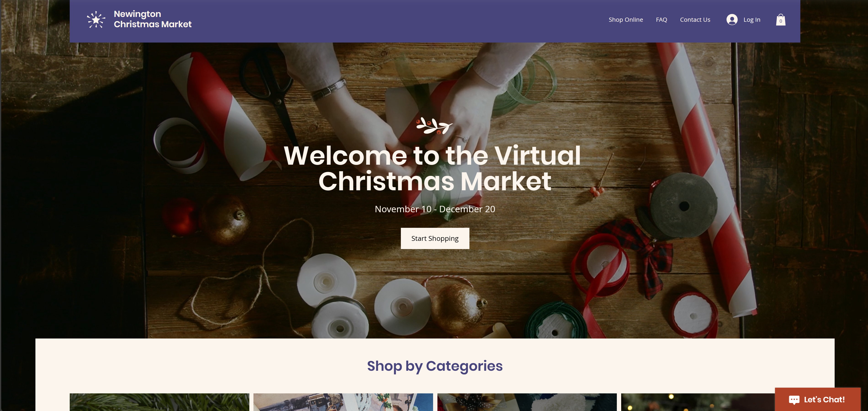This screenshot has width=868, height=411.
Task: Click the Log In link
Action: [752, 20]
